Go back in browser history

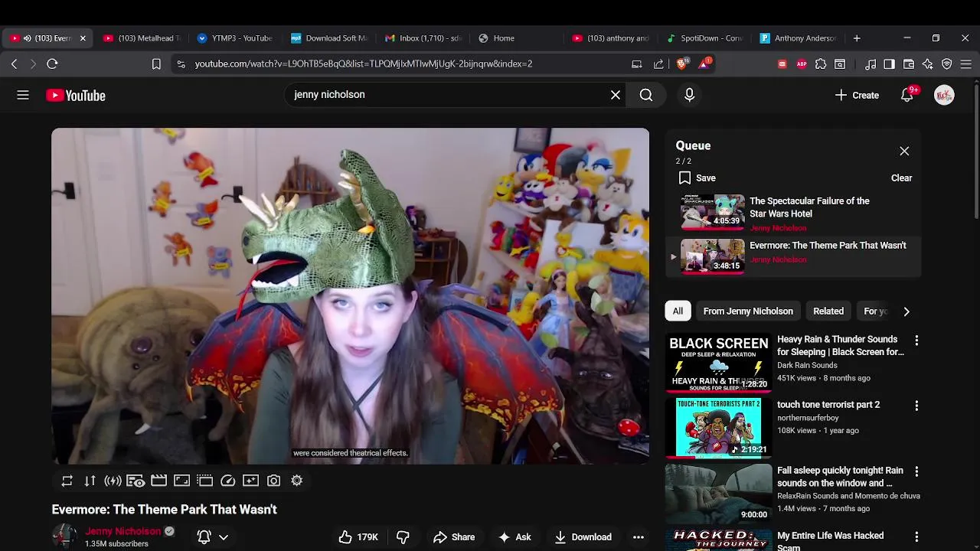click(x=14, y=64)
